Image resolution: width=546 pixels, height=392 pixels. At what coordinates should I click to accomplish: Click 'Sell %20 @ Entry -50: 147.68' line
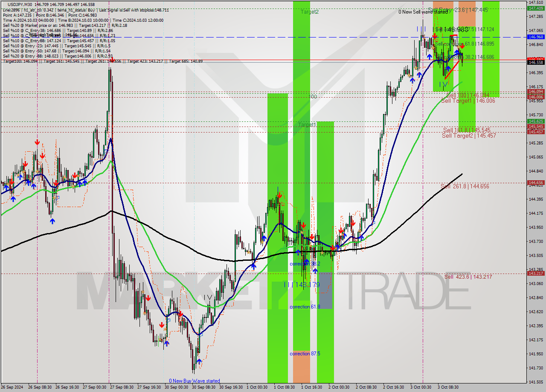click(x=56, y=51)
